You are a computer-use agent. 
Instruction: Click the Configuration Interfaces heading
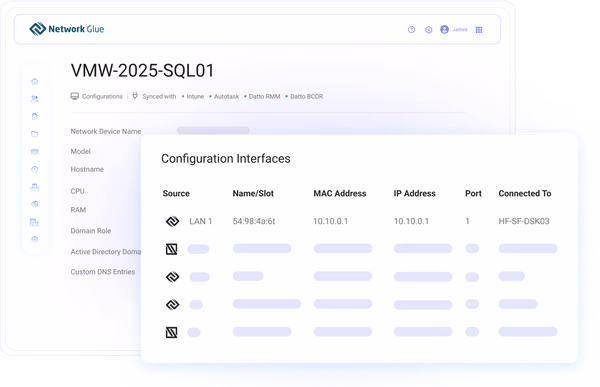pyautogui.click(x=226, y=158)
